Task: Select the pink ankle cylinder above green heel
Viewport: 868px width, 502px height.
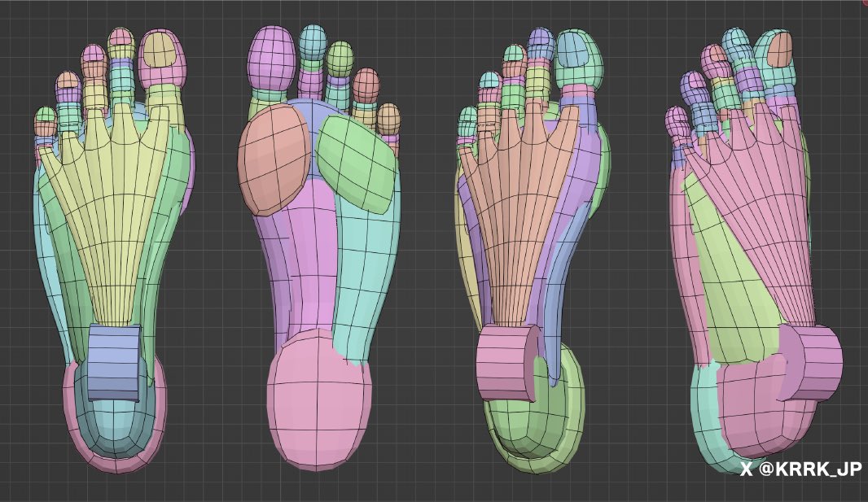Action: (x=507, y=363)
